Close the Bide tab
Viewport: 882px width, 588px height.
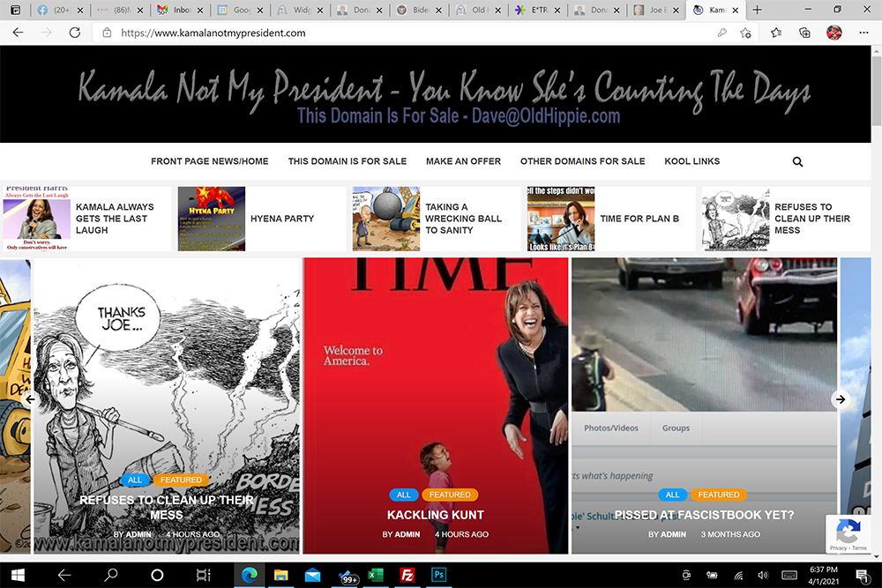click(x=438, y=10)
